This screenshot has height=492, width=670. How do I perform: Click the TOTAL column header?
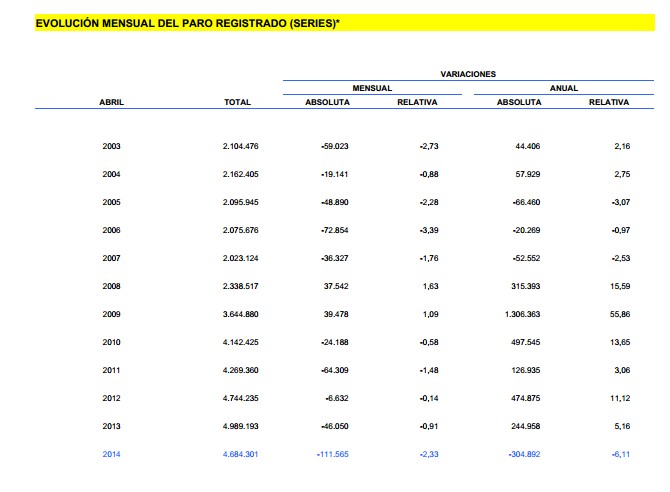click(238, 102)
